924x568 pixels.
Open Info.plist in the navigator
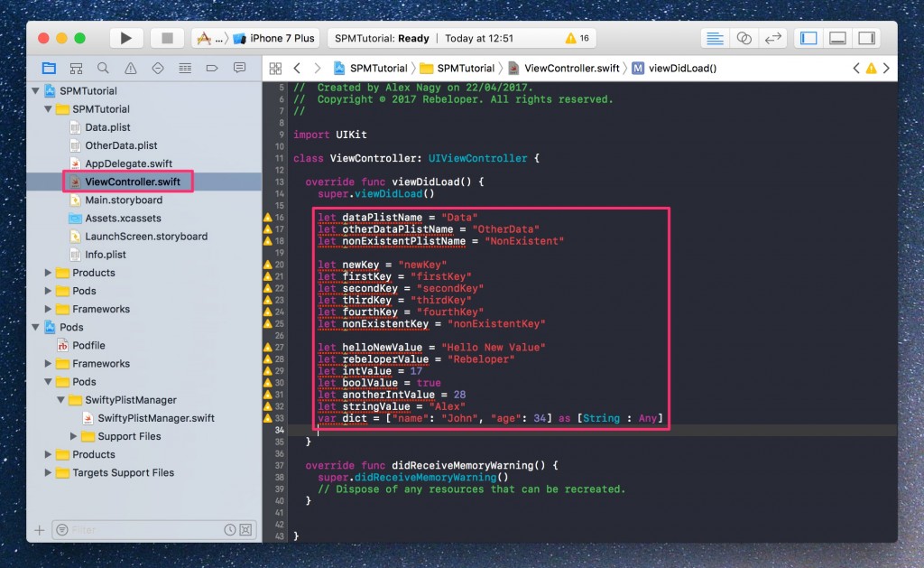coord(105,255)
